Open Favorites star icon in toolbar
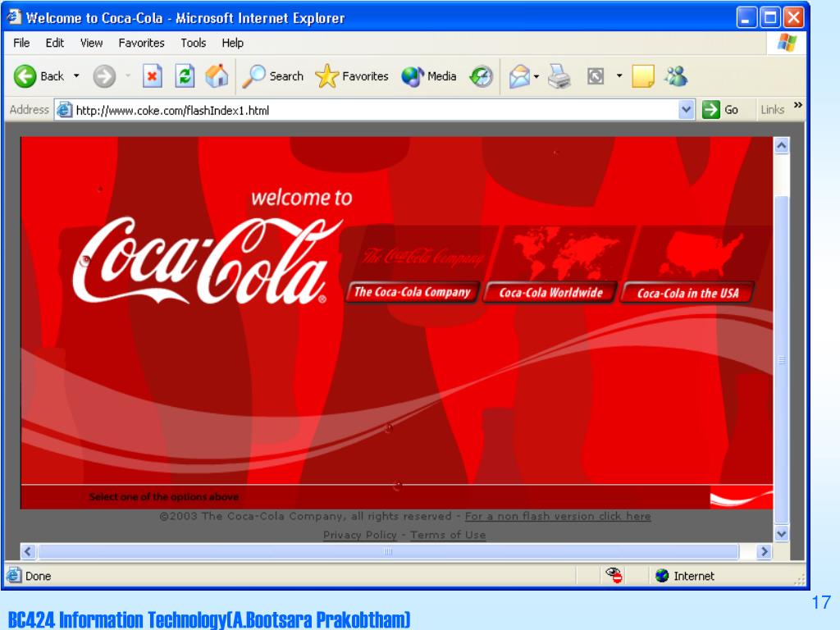The image size is (840, 630). click(326, 76)
